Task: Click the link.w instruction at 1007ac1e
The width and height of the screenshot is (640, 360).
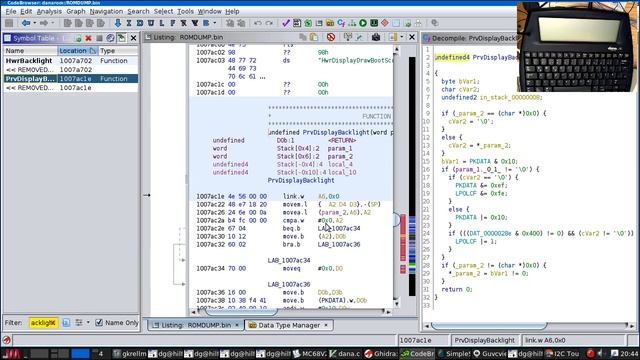Action: 293,196
